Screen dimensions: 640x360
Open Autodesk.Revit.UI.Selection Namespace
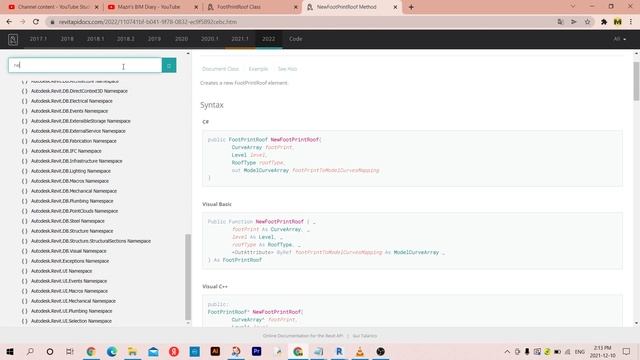point(71,321)
